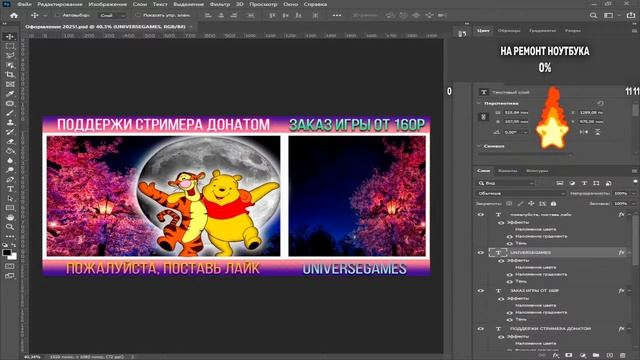Create a new group folder icon

pos(596,356)
